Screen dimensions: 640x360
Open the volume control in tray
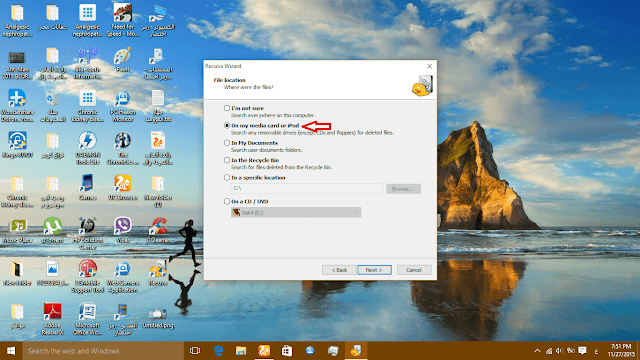coord(560,351)
